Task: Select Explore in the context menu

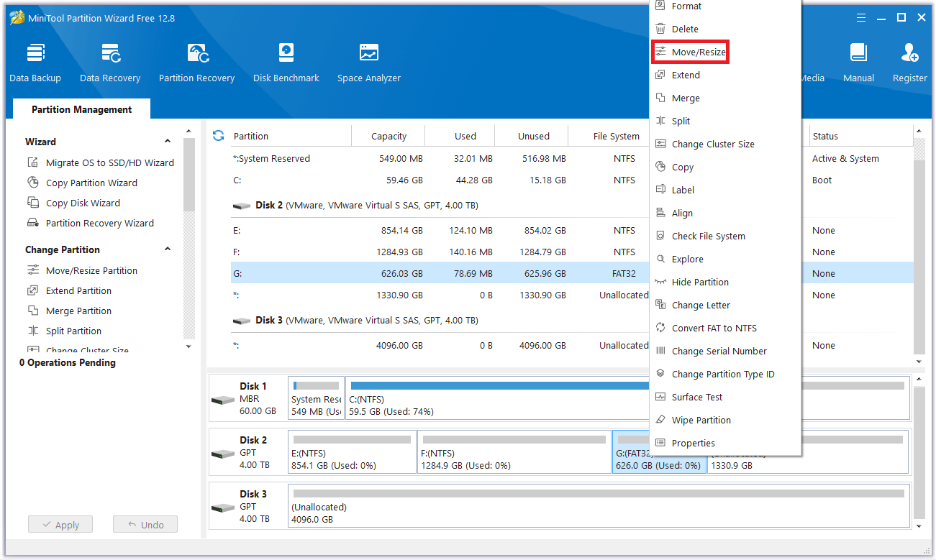Action: coord(725,259)
